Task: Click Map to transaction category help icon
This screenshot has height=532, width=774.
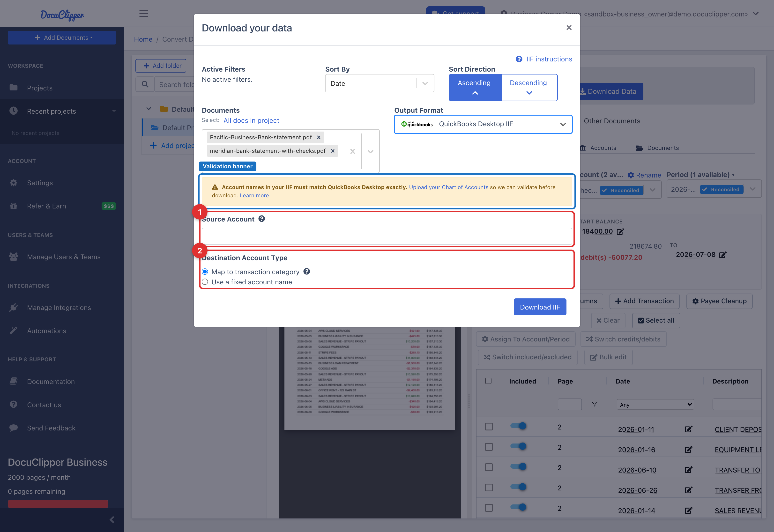Action: 307,271
